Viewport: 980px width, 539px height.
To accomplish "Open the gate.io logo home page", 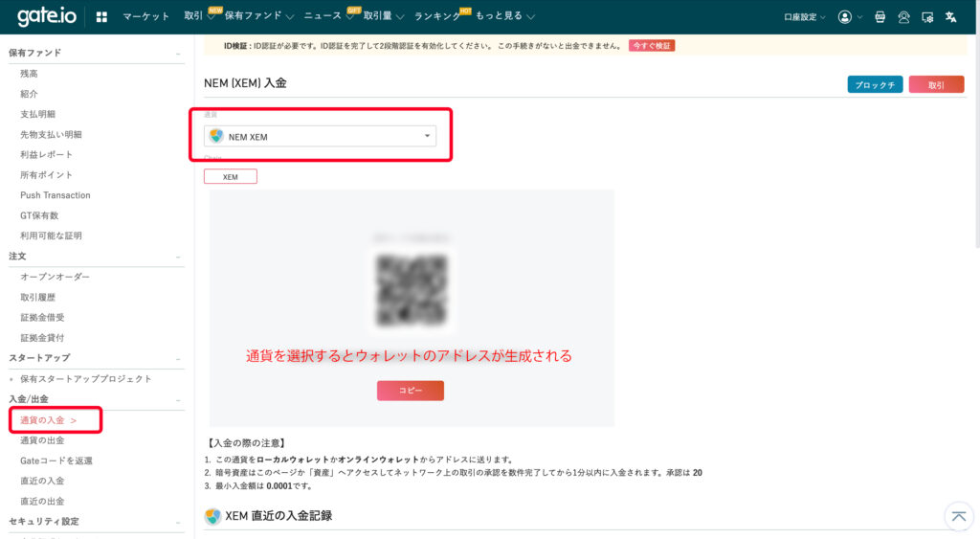I will pyautogui.click(x=47, y=16).
